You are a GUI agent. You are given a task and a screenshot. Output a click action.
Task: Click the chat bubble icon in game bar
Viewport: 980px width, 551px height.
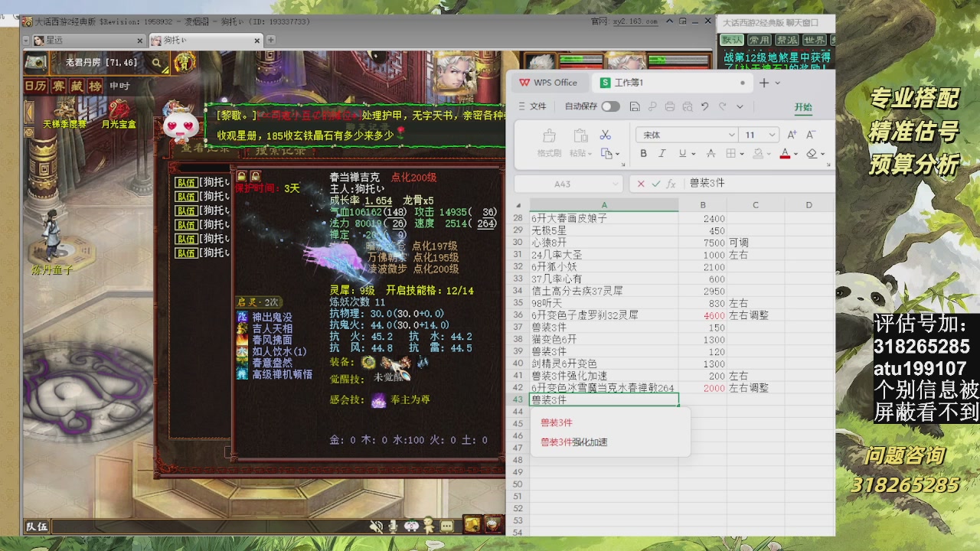click(x=447, y=526)
